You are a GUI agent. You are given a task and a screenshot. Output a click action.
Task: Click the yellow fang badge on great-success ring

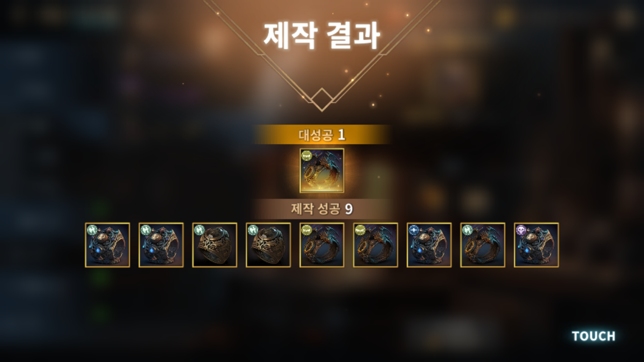click(x=307, y=155)
